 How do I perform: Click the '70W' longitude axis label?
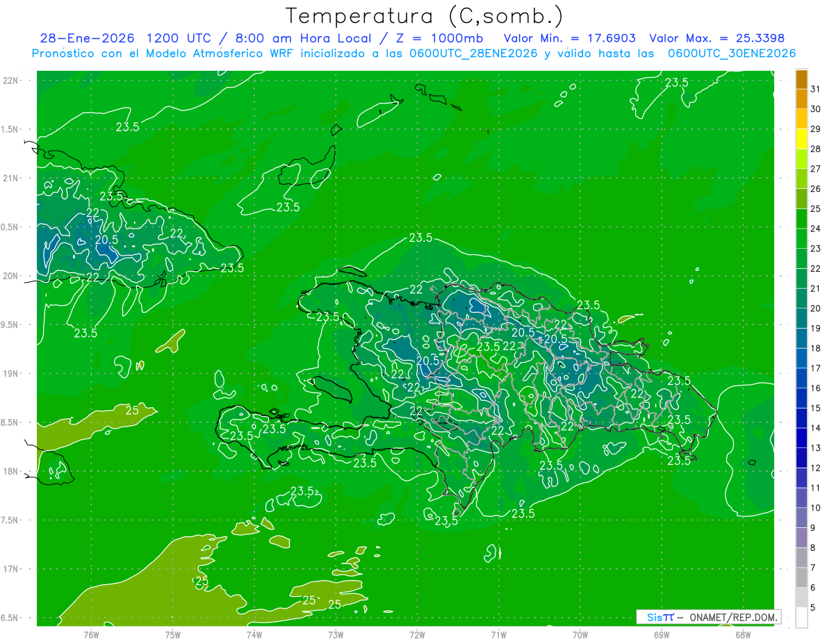580,634
